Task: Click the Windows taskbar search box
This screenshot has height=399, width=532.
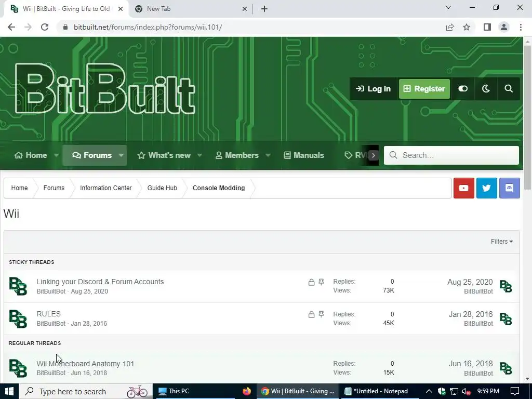Action: click(x=86, y=391)
